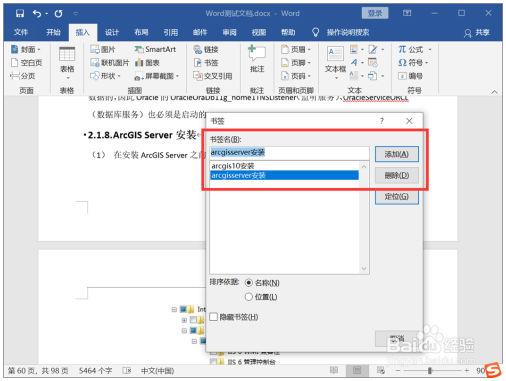Click the Share (共享) button
This screenshot has width=506, height=381.
pos(477,33)
